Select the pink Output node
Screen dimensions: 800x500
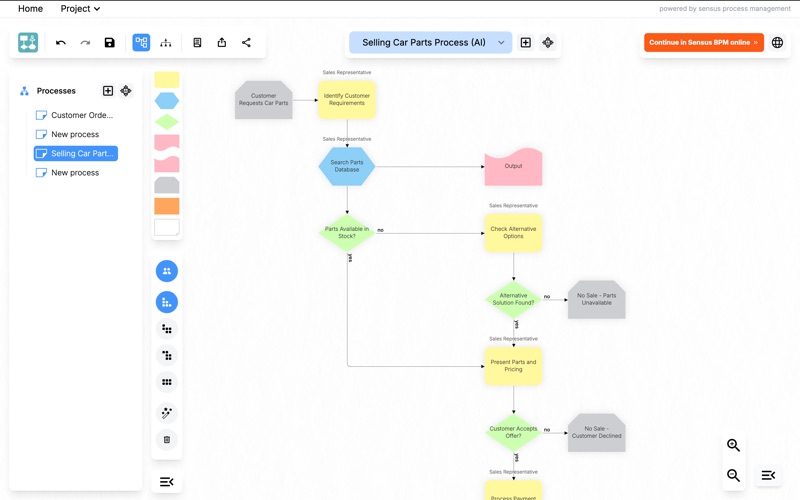pos(513,167)
